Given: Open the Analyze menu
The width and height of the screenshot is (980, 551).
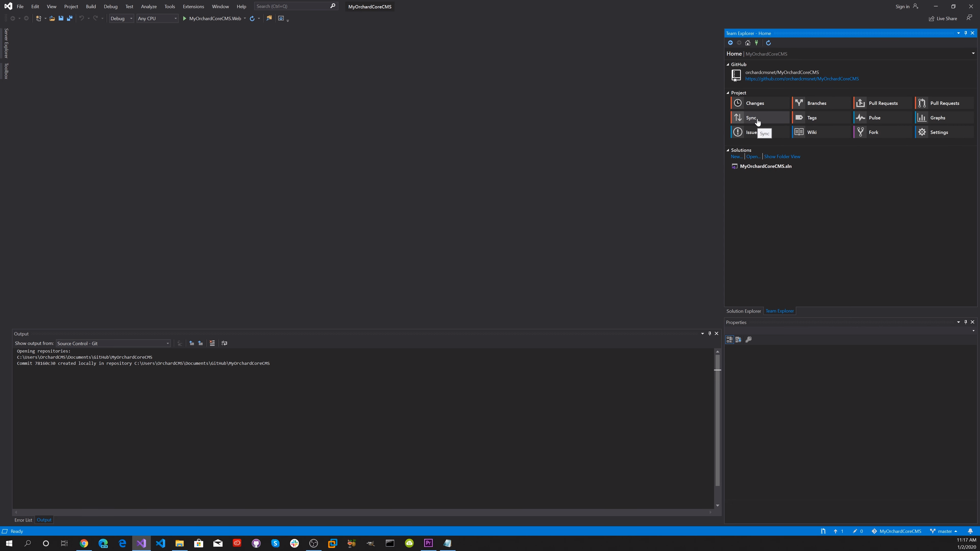Looking at the screenshot, I should coord(149,6).
